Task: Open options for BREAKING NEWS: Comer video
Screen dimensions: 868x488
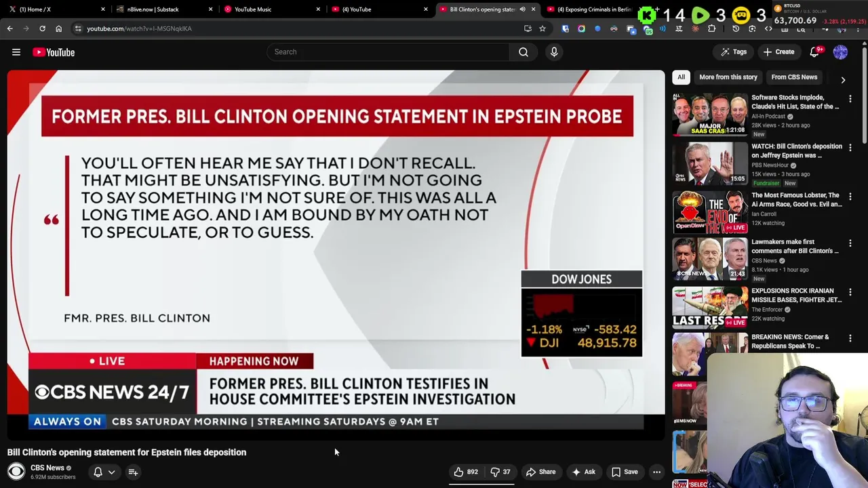Action: 850,338
